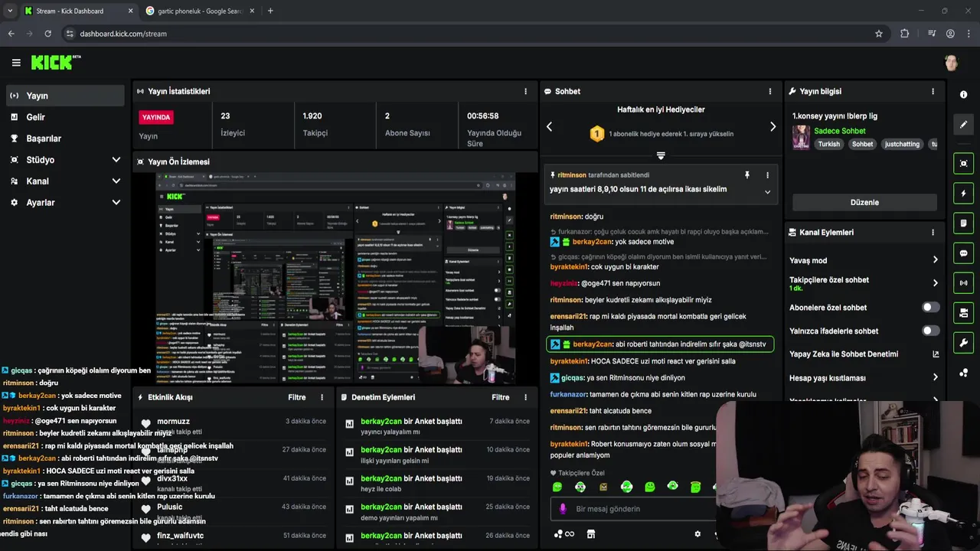Click the Sadece Sohbet category link

pyautogui.click(x=840, y=131)
